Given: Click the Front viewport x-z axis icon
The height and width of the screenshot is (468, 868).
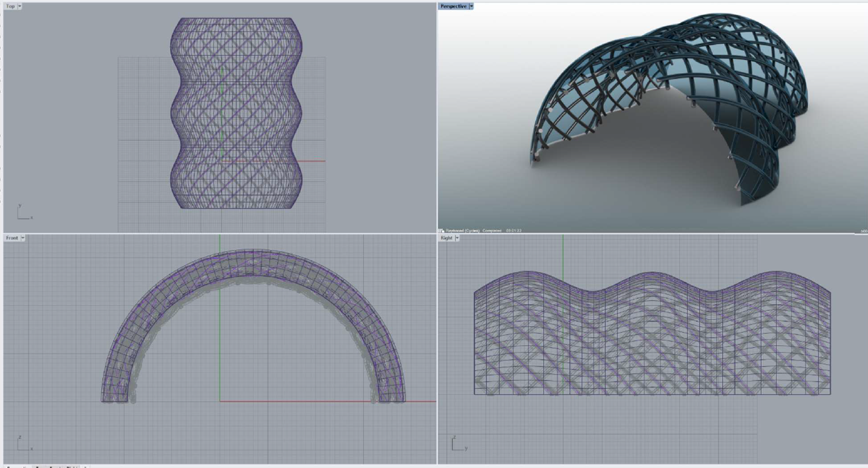Looking at the screenshot, I should coord(24,443).
